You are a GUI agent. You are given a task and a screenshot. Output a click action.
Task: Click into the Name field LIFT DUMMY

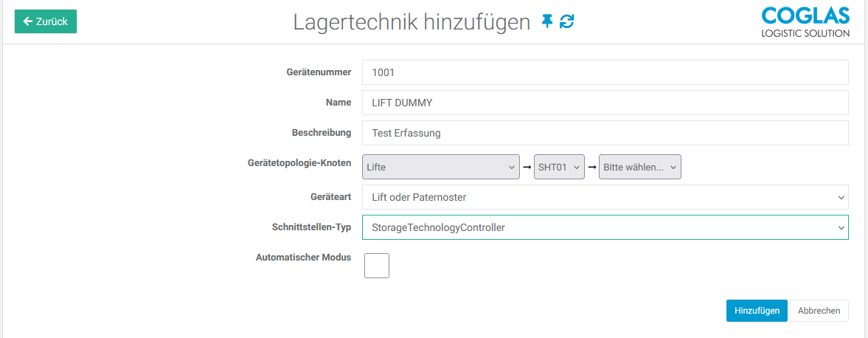(x=605, y=103)
